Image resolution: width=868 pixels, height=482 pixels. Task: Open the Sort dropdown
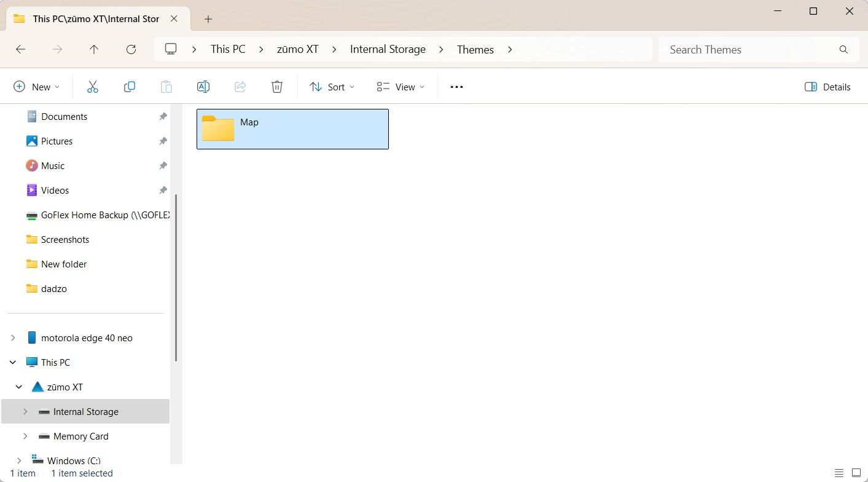(332, 87)
